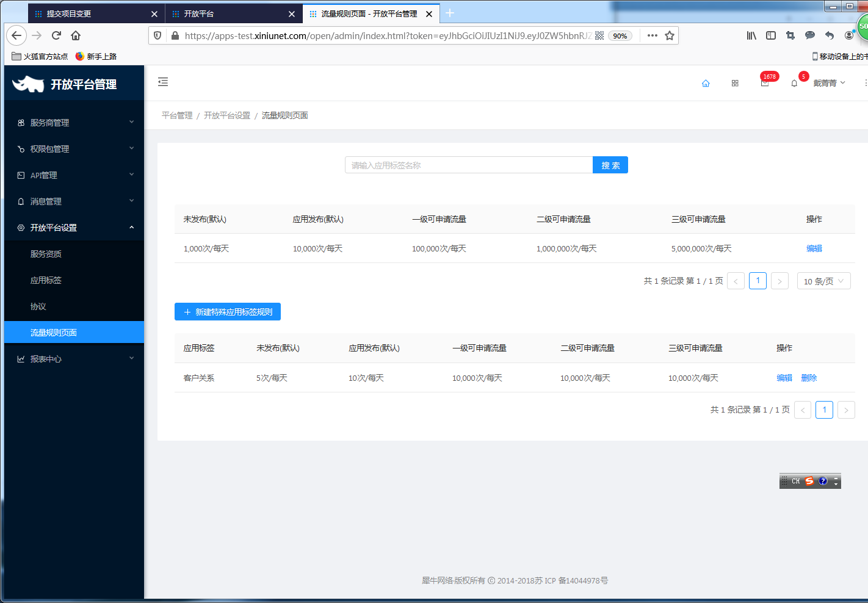The width and height of the screenshot is (868, 603).
Task: Click the 平台管理 breadcrumb
Action: [x=177, y=115]
